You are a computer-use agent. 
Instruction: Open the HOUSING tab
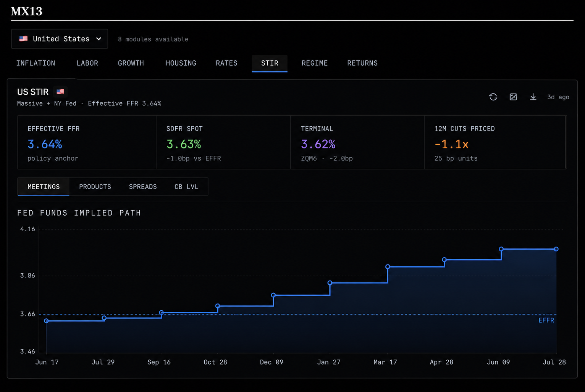click(181, 63)
